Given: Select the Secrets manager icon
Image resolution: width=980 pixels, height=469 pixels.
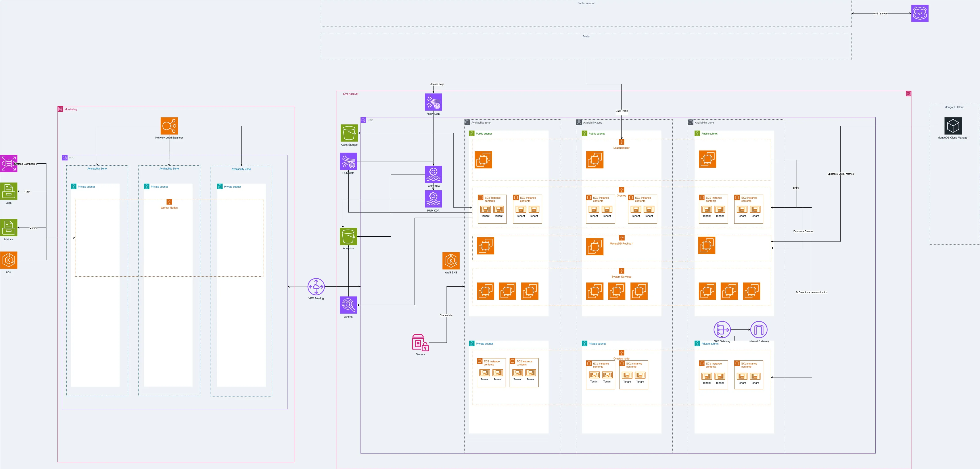Looking at the screenshot, I should (x=420, y=343).
